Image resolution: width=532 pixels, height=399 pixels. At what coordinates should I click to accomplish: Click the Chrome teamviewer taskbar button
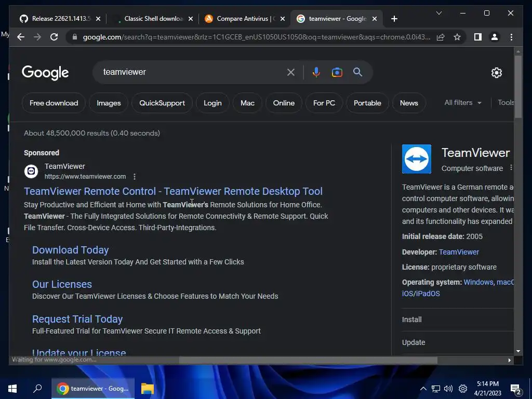point(93,389)
